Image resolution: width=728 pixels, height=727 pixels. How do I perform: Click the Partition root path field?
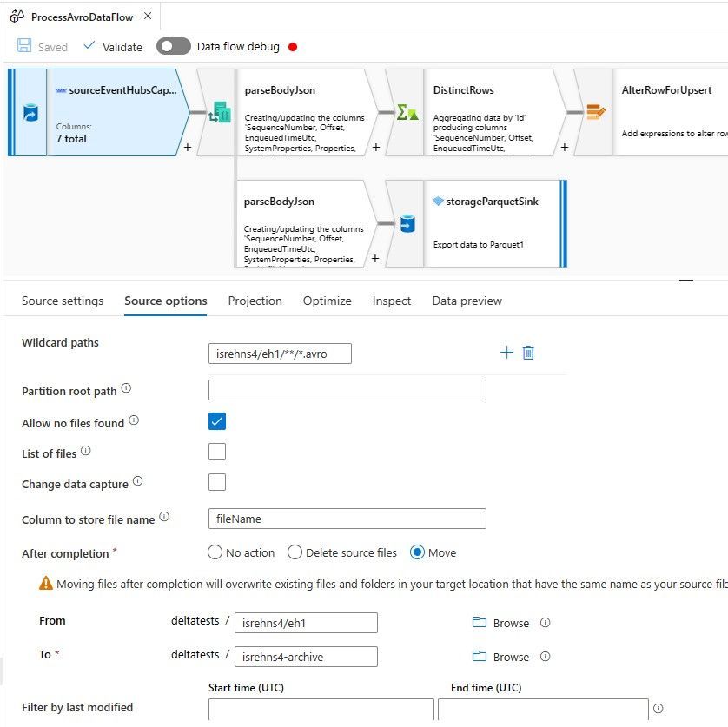point(347,390)
